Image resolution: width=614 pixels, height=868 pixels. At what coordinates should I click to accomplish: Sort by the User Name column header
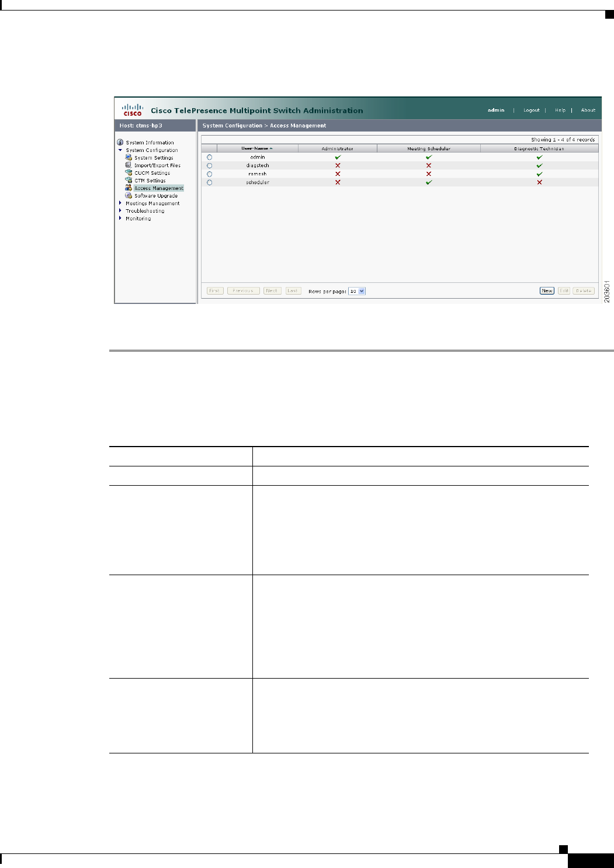click(x=257, y=148)
